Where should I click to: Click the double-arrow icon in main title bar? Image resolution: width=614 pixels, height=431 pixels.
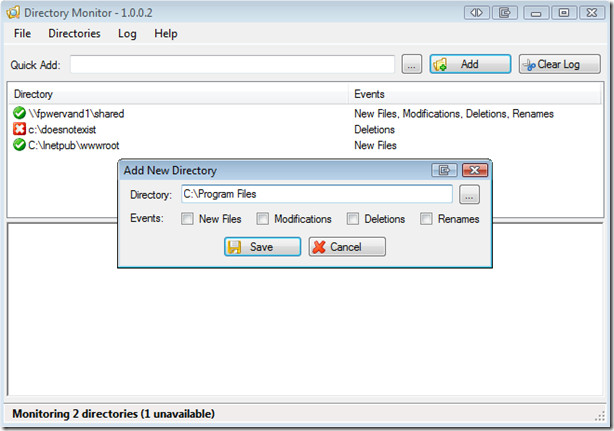tap(477, 13)
